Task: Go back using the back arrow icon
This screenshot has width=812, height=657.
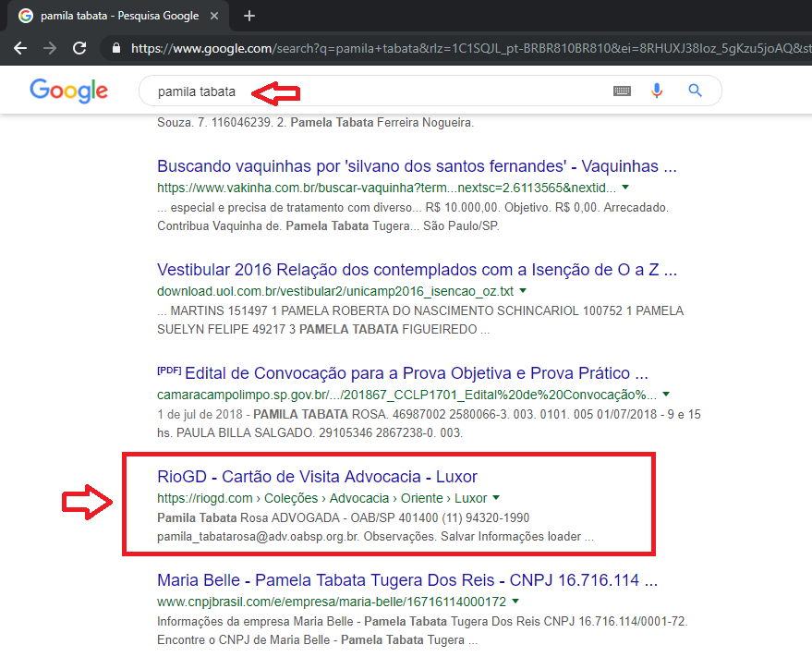Action: [x=20, y=47]
